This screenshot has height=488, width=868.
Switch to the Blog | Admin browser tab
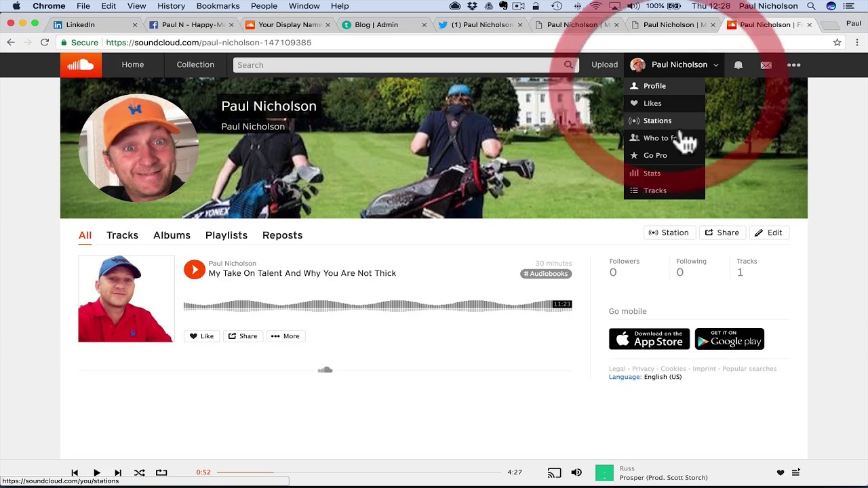pos(385,24)
